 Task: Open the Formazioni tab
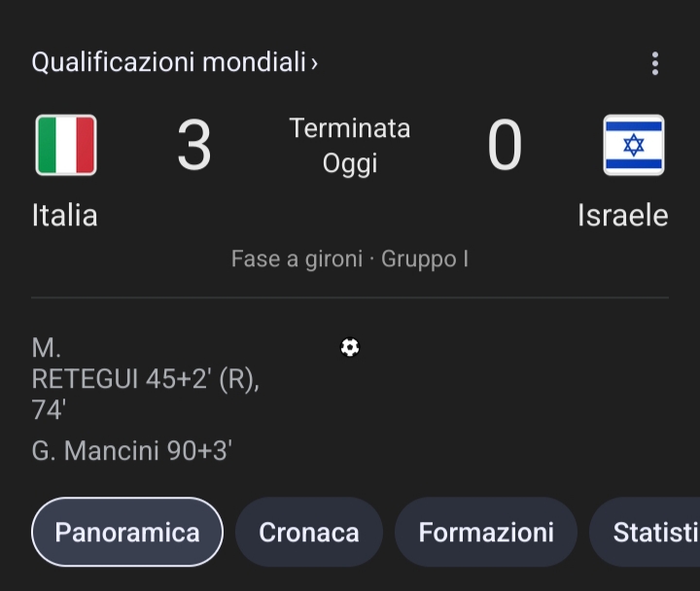(486, 532)
